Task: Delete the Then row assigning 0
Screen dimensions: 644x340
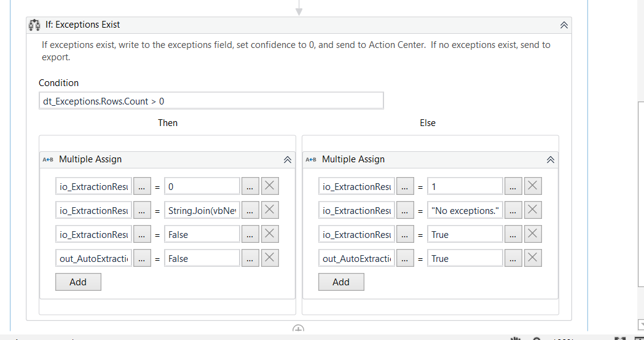Action: 269,186
